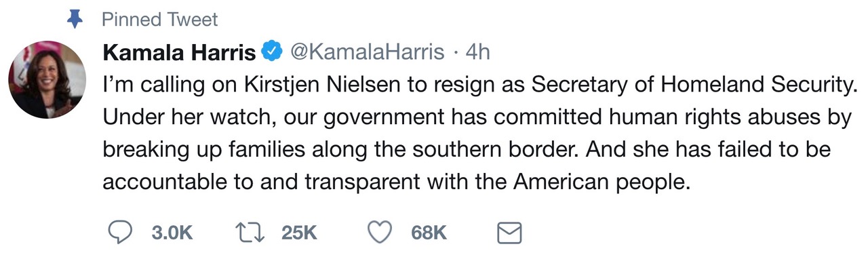Open the @KamalaHarris handle link

(367, 52)
